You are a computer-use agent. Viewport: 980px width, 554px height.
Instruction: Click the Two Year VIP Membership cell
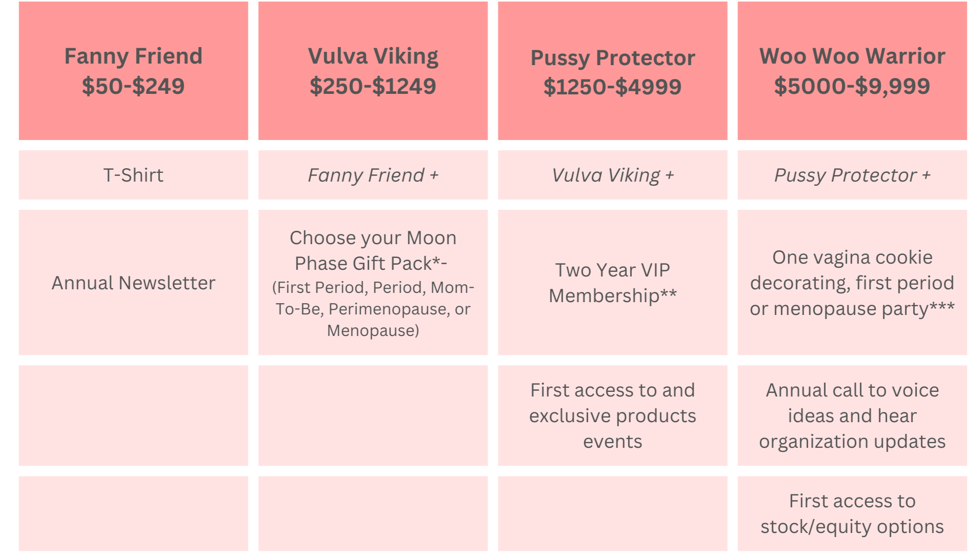[x=612, y=282]
